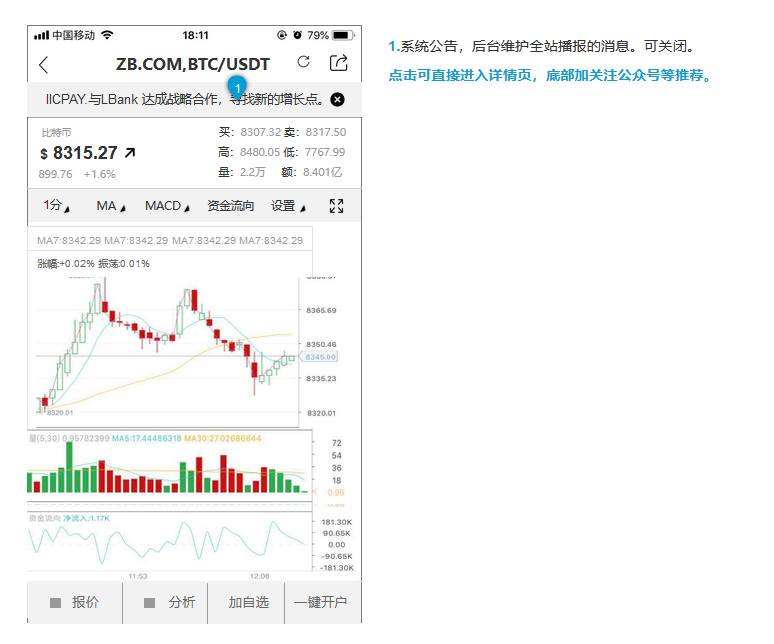Click the 181.30K capital flow axis label

(x=337, y=522)
